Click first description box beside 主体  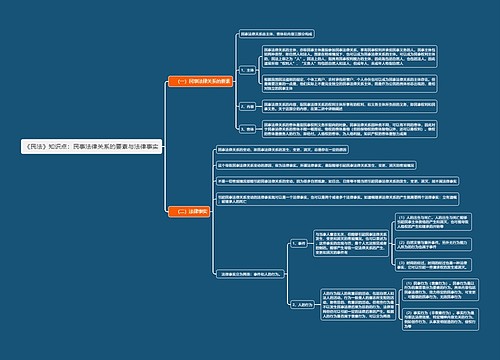[350, 56]
